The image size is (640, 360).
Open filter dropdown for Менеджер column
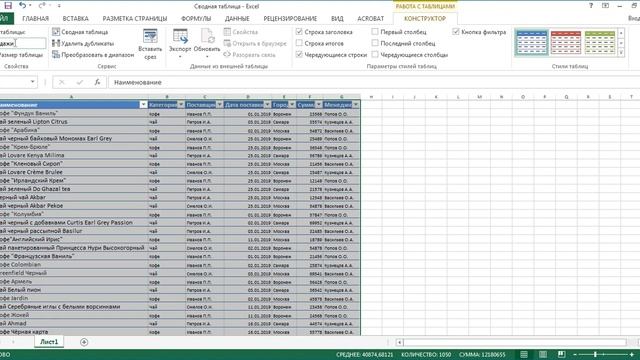tap(356, 105)
